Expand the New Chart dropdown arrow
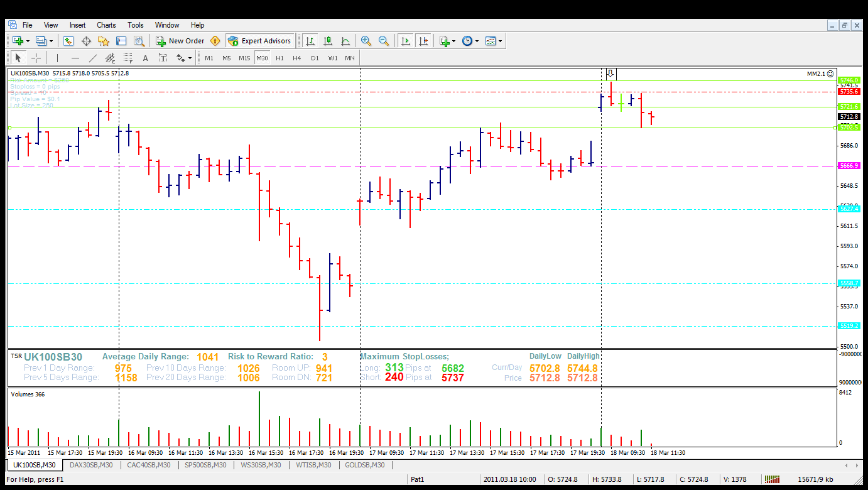Image resolution: width=868 pixels, height=490 pixels. tap(28, 41)
